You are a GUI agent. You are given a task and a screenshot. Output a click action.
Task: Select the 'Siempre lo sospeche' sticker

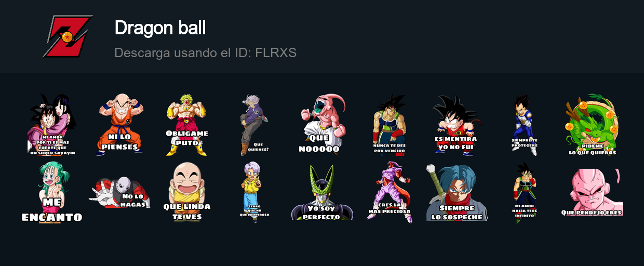457,193
